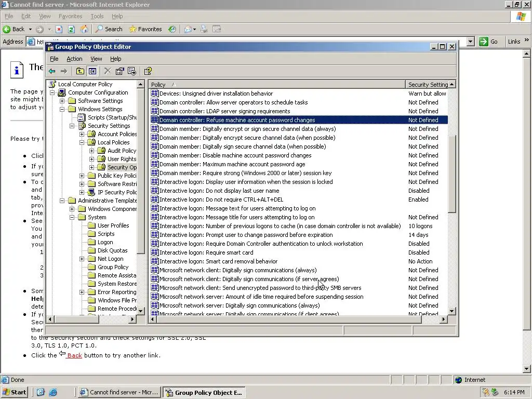The width and height of the screenshot is (532, 399).
Task: Click policy list vertical scrollbar down arrow
Action: tap(451, 311)
